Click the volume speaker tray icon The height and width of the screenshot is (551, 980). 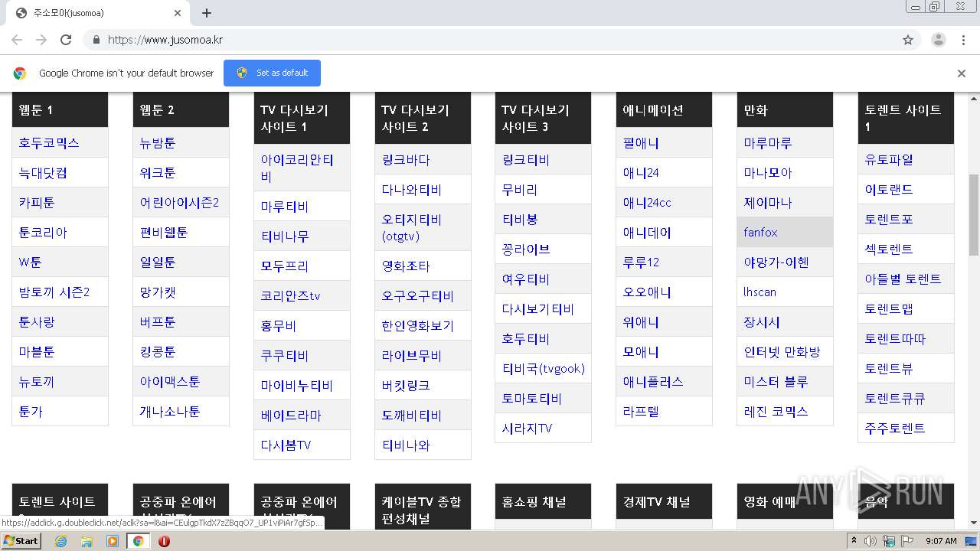(871, 541)
